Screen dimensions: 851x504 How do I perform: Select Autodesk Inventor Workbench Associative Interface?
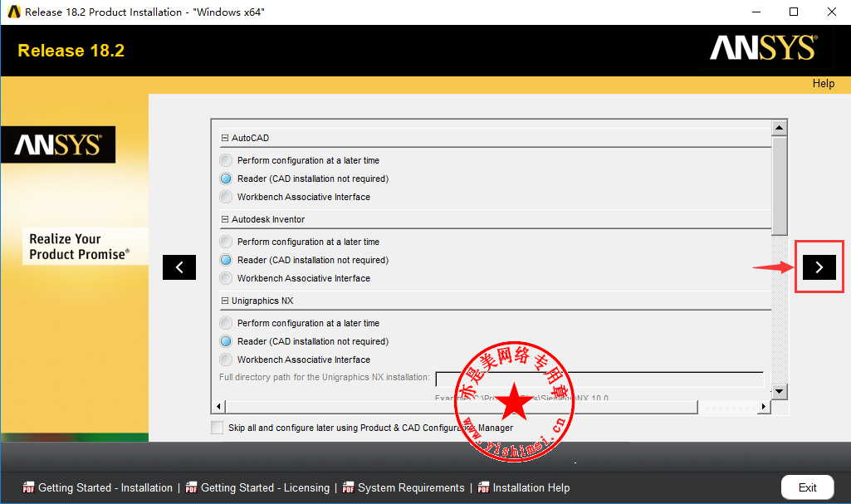(x=226, y=278)
